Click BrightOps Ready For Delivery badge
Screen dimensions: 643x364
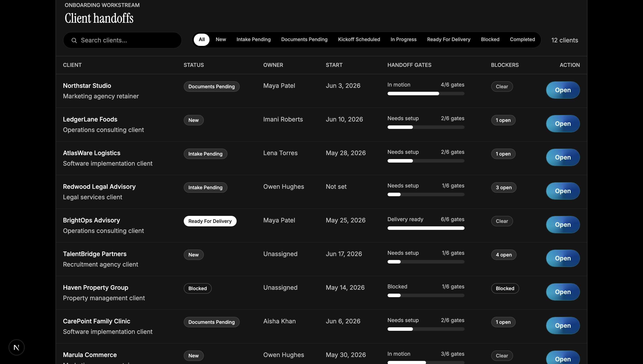(x=210, y=221)
